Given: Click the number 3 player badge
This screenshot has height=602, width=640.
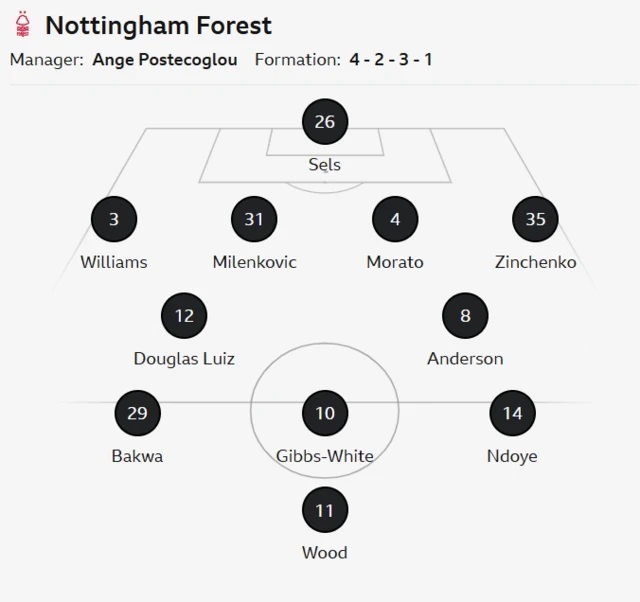Looking at the screenshot, I should pyautogui.click(x=114, y=219).
